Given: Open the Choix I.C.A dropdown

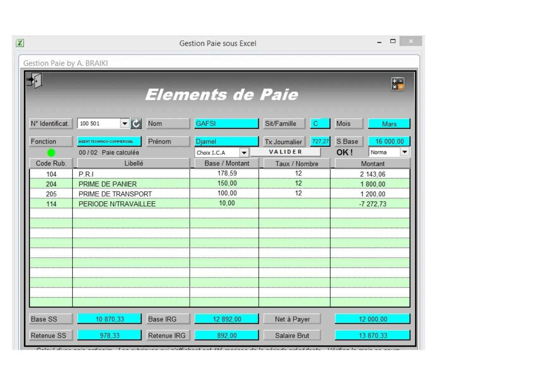Looking at the screenshot, I should [x=244, y=153].
